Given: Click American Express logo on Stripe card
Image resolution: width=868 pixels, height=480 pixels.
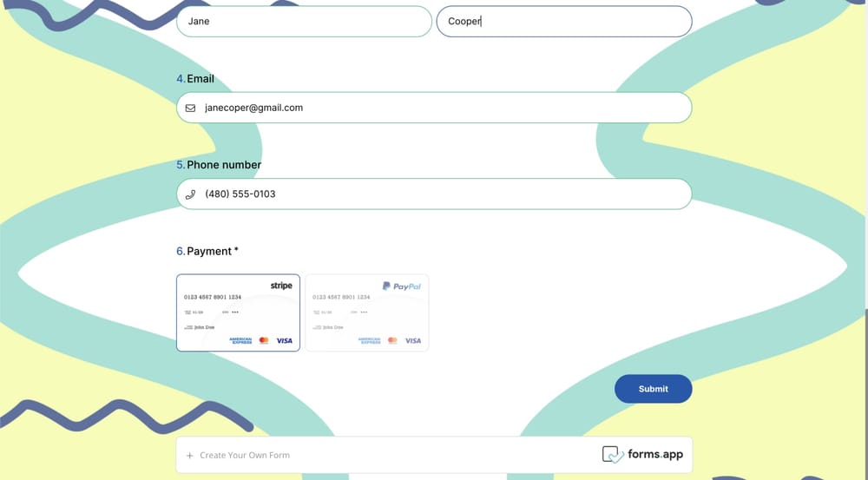Looking at the screenshot, I should (240, 341).
